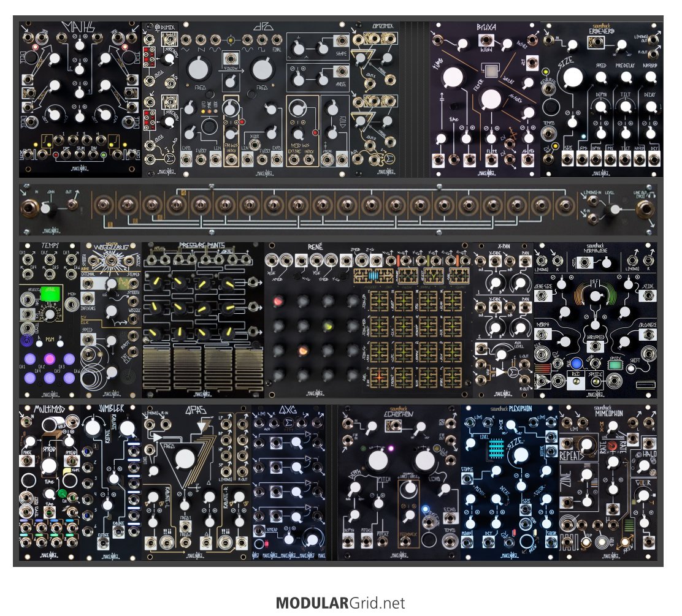Select the Tempi module
The width and height of the screenshot is (682, 616).
point(50,321)
